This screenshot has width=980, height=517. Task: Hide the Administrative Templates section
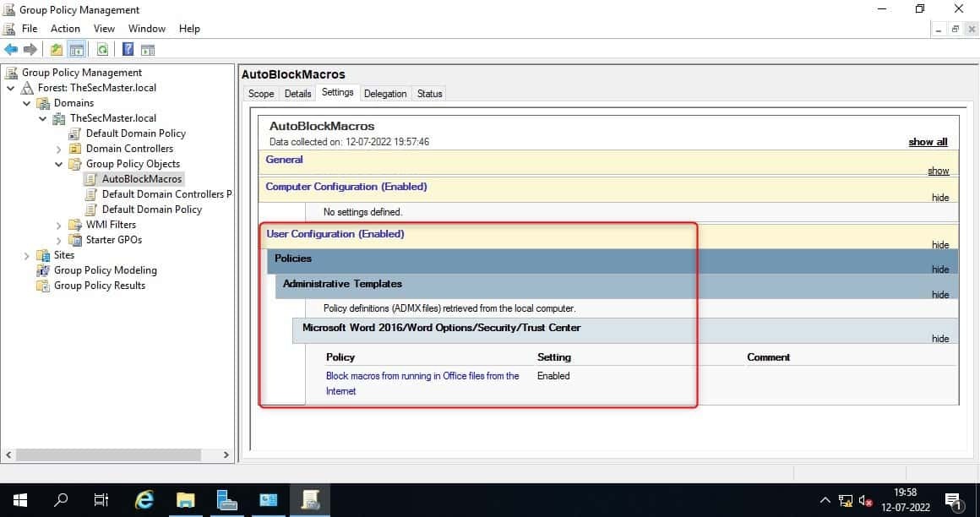click(940, 295)
